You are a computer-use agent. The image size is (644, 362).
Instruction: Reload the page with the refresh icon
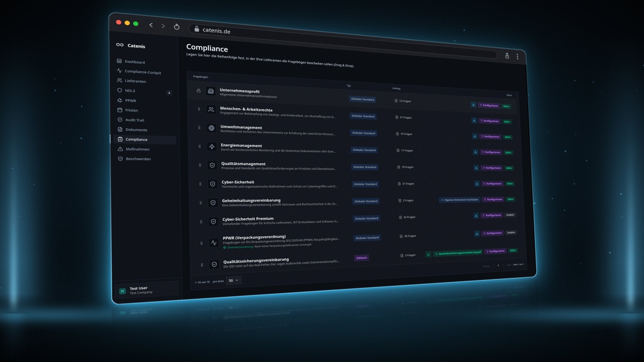coord(176,27)
